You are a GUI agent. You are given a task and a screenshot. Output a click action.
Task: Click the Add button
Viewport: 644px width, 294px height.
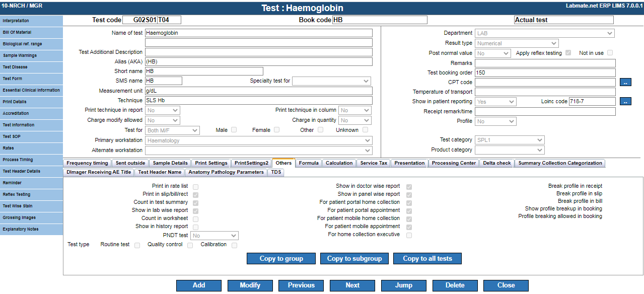[x=199, y=285]
